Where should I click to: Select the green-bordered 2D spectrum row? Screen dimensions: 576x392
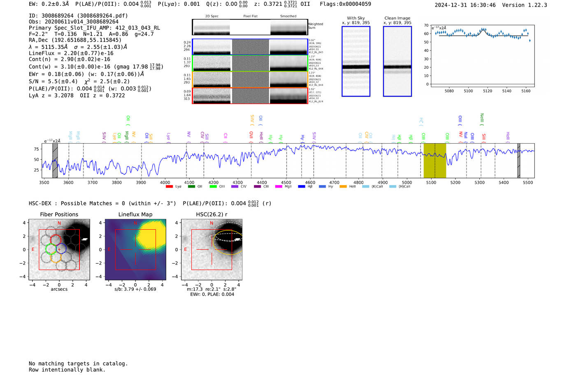(250, 63)
